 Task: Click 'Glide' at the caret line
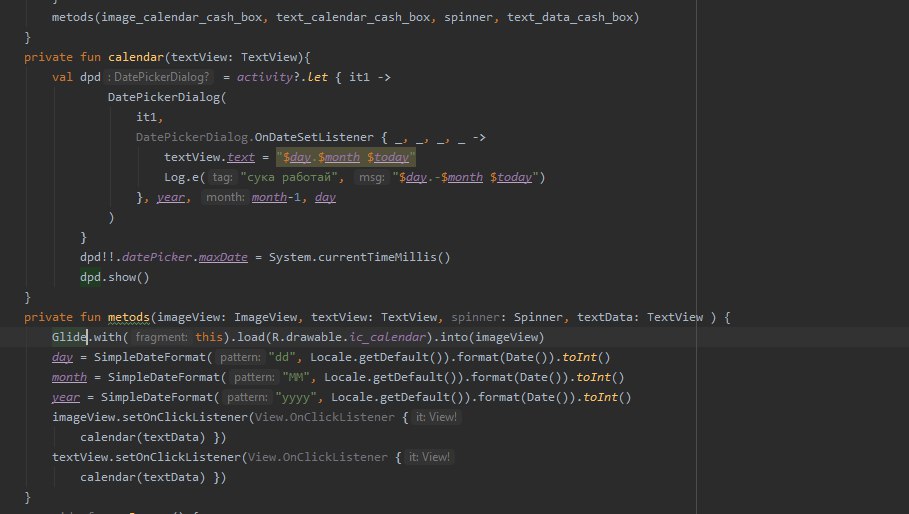click(69, 337)
